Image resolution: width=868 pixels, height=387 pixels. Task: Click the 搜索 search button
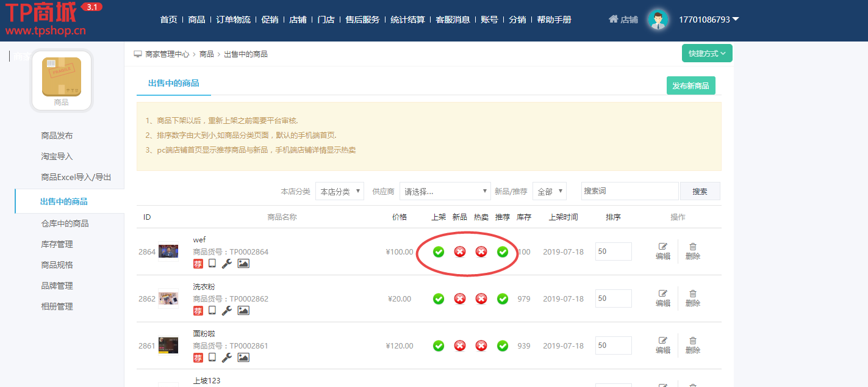click(x=700, y=191)
